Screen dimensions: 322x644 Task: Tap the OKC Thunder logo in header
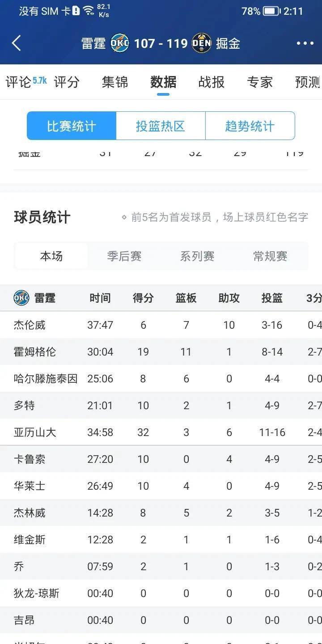coord(120,43)
